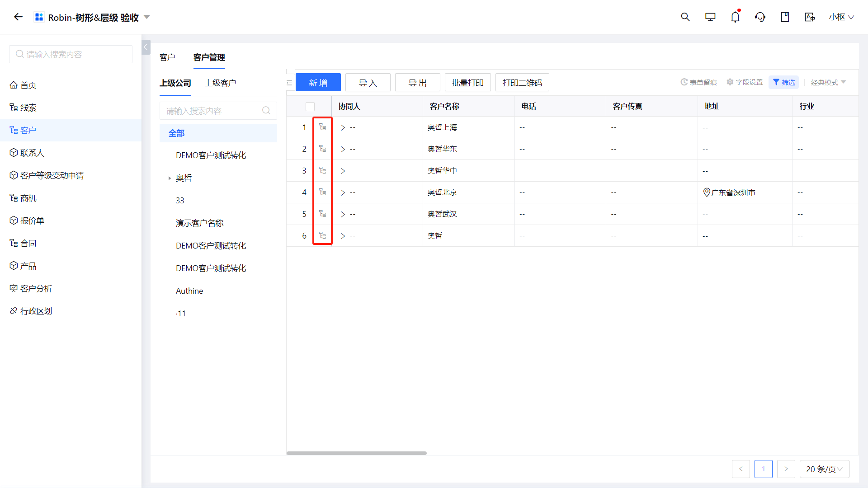Go to pagination page 1
This screenshot has width=868, height=488.
(764, 469)
